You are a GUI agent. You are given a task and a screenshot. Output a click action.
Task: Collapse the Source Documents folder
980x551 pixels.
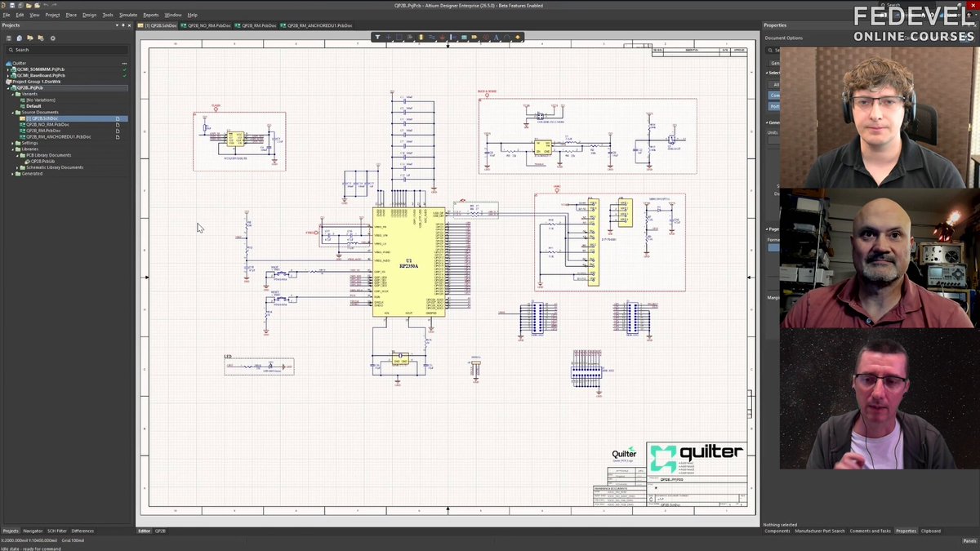pos(13,113)
